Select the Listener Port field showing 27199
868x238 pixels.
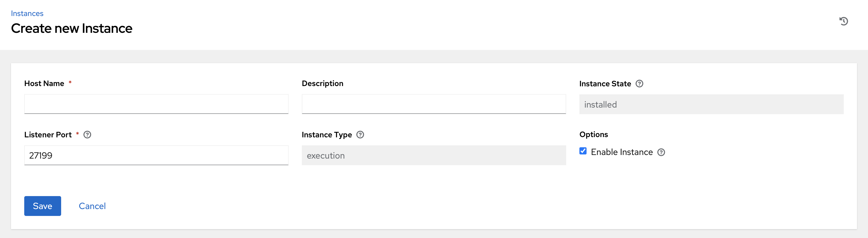pos(156,155)
